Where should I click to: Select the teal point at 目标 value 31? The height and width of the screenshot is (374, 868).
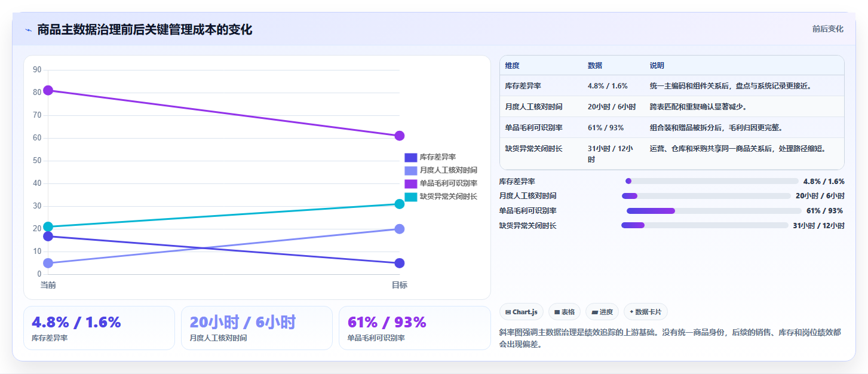point(400,204)
